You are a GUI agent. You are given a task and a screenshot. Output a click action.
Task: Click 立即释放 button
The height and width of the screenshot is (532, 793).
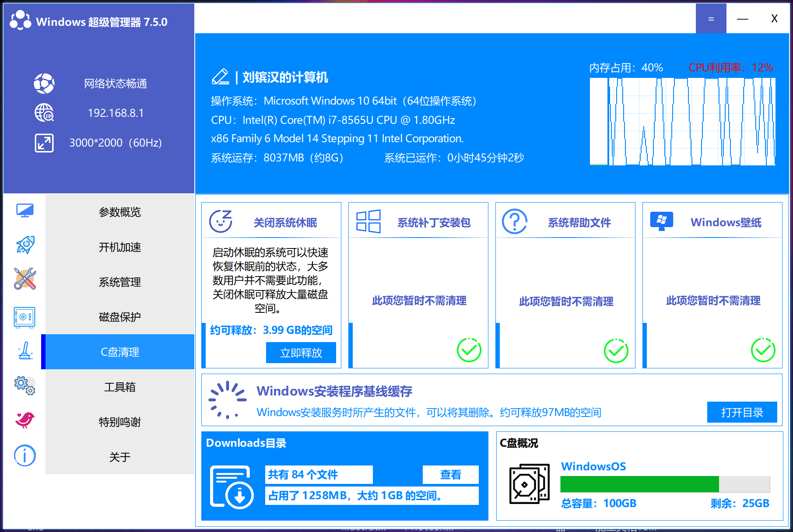tap(301, 353)
